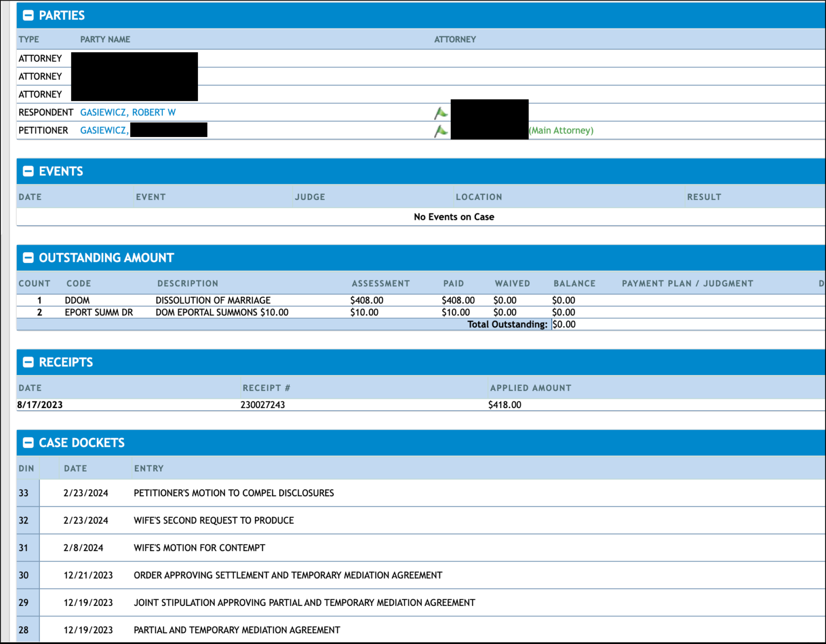826x644 pixels.
Task: Click receipt date 8/17/2023
Action: pyautogui.click(x=40, y=405)
